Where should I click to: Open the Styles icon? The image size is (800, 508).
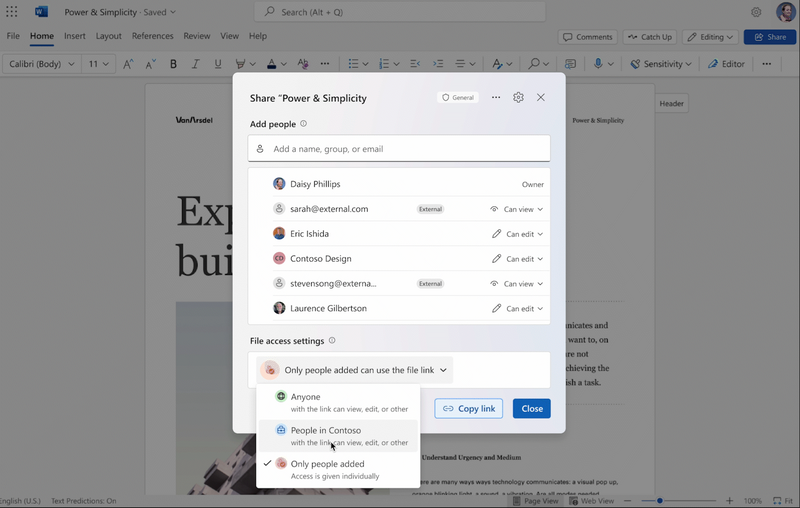click(x=497, y=64)
